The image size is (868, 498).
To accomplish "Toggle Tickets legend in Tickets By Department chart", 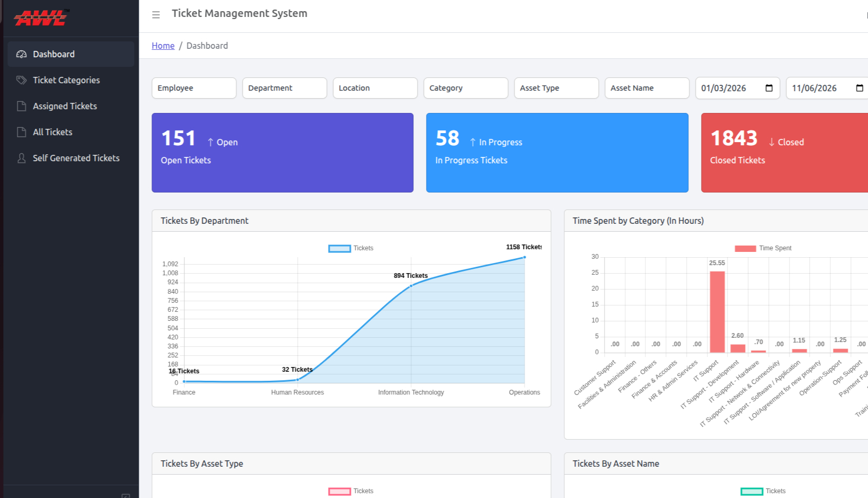I will pos(351,248).
